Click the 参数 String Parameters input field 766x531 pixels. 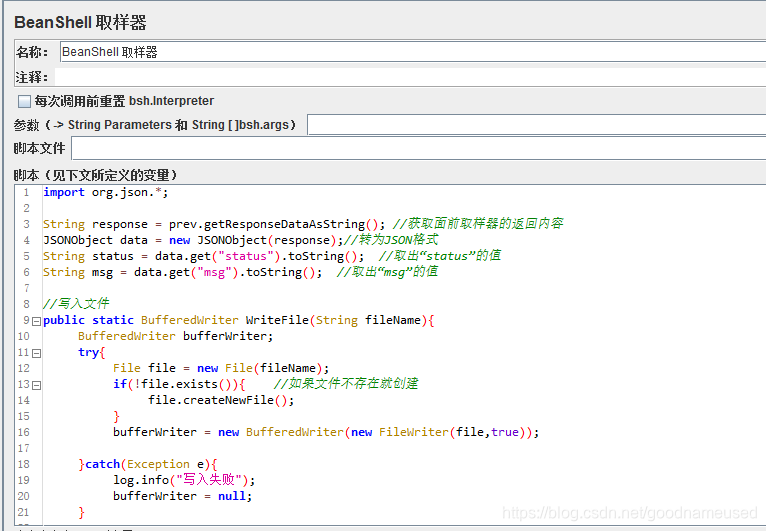click(536, 125)
